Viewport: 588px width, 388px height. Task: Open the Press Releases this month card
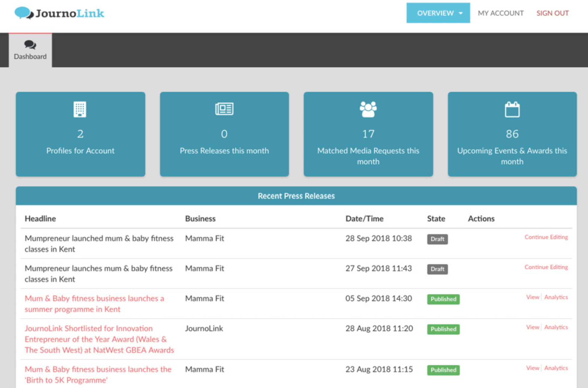(x=224, y=134)
